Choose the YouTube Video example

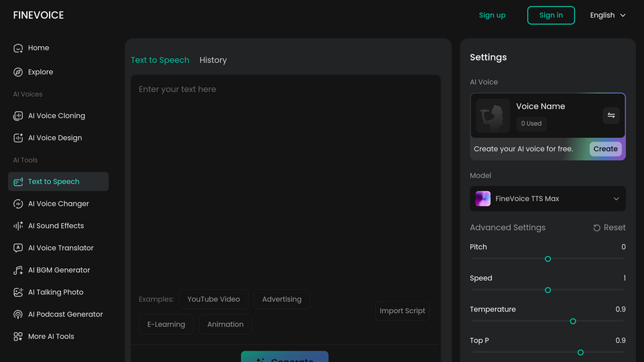click(213, 299)
